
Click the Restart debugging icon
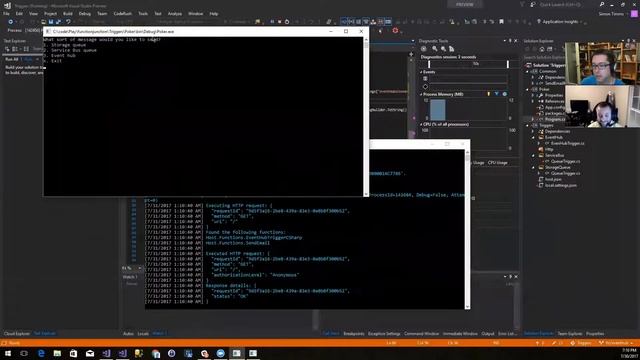coord(287,22)
